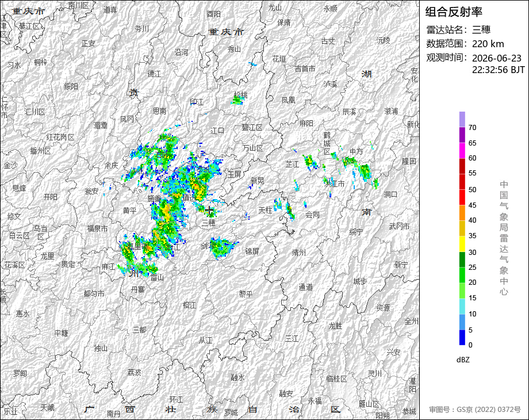Click the 湄潭 map label

[x=100, y=125]
